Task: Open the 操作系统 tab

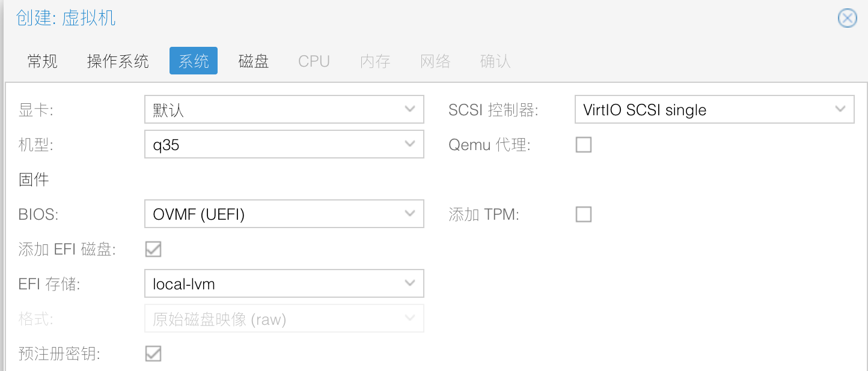Action: pyautogui.click(x=118, y=61)
